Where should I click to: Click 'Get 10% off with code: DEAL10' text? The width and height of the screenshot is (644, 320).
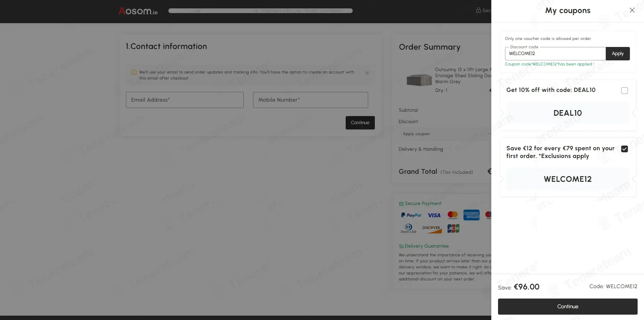click(x=551, y=90)
